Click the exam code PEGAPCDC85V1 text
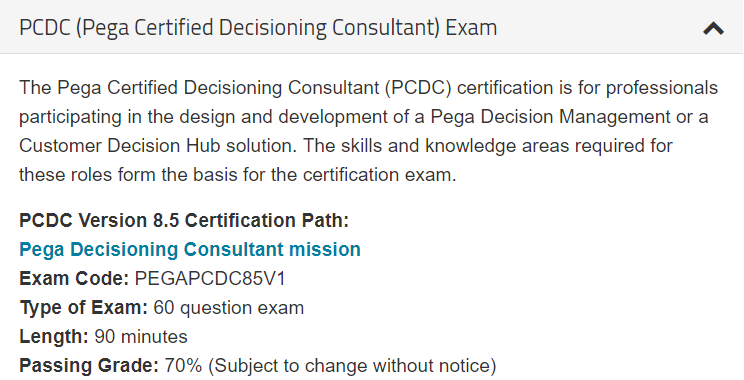 (210, 278)
